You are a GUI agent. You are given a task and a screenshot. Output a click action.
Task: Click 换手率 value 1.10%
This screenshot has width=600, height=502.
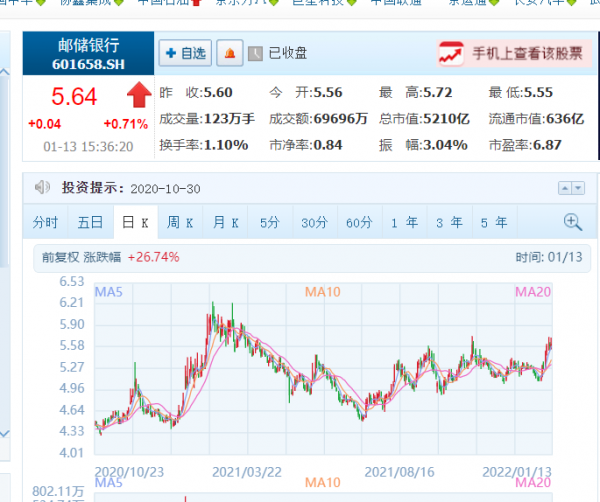coord(226,145)
